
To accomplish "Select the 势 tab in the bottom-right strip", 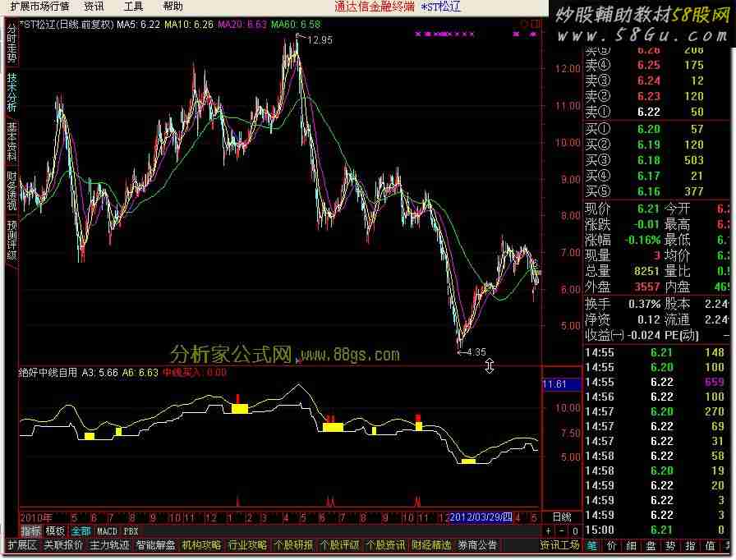I will click(671, 545).
